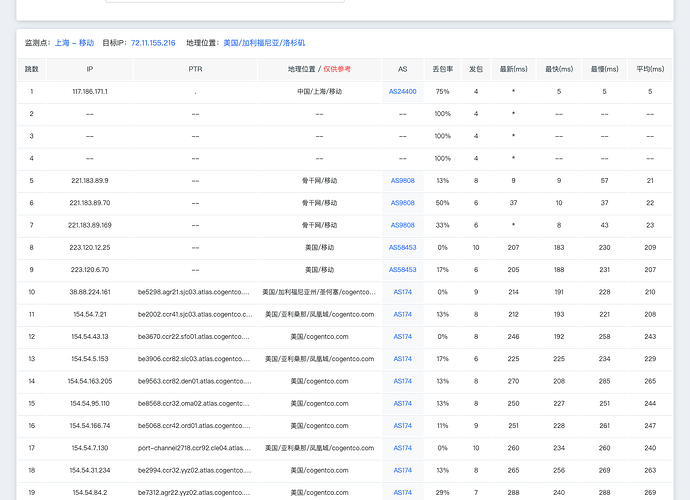The image size is (690, 500).
Task: Open the AS174 link for 154.54.95.110
Action: [403, 403]
